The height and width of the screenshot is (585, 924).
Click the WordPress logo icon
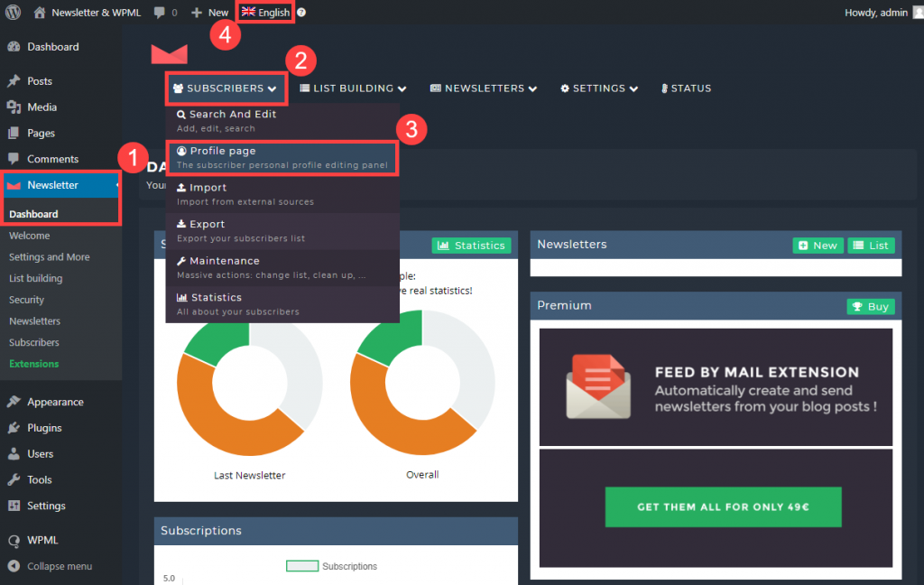13,13
